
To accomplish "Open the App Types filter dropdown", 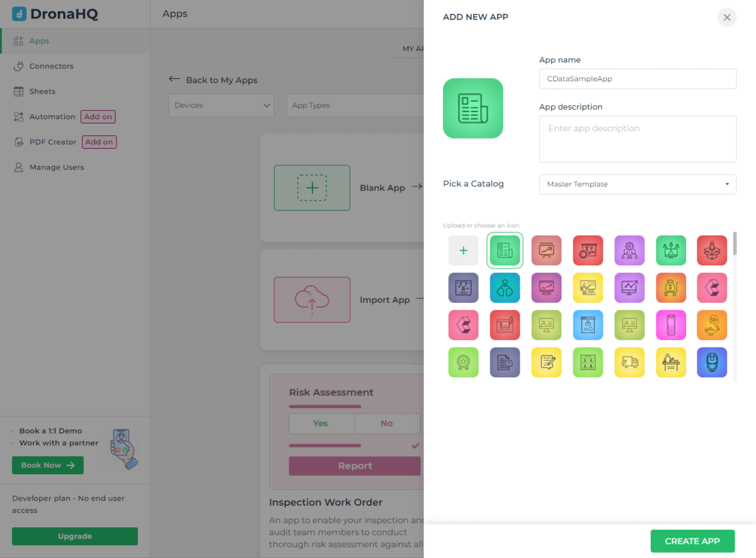I will tap(355, 105).
